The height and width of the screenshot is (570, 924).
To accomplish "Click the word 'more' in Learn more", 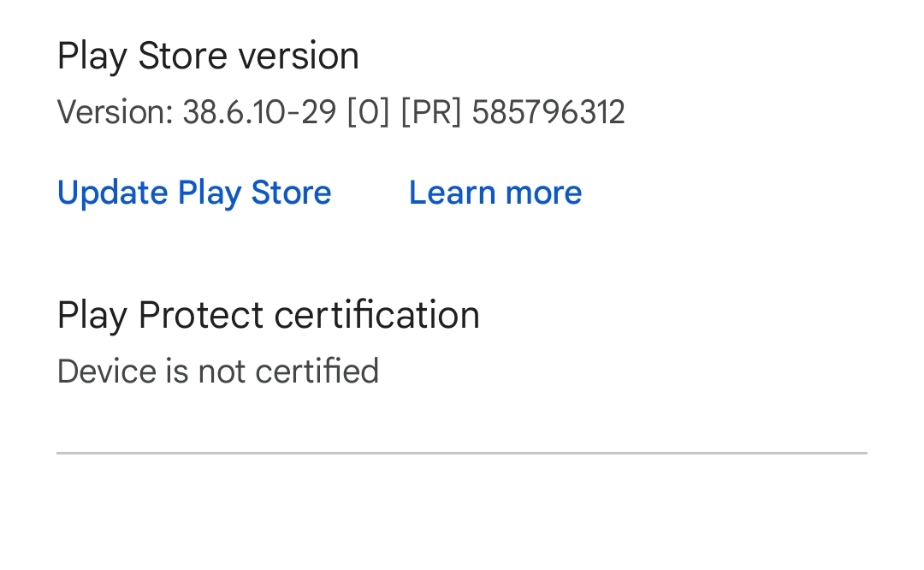I will (543, 193).
